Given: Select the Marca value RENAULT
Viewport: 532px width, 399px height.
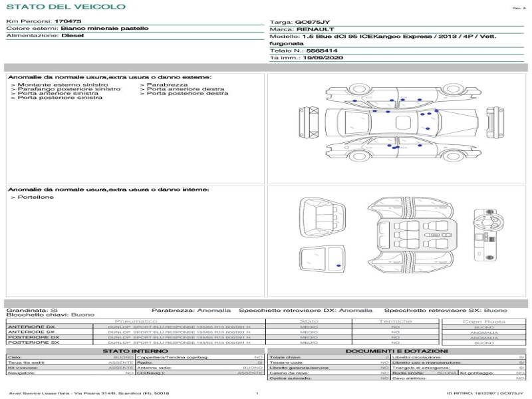Looking at the screenshot, I should point(315,29).
